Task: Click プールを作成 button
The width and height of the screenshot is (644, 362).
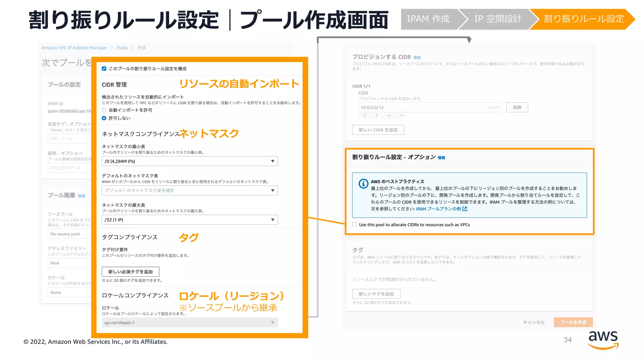Action: pyautogui.click(x=573, y=322)
